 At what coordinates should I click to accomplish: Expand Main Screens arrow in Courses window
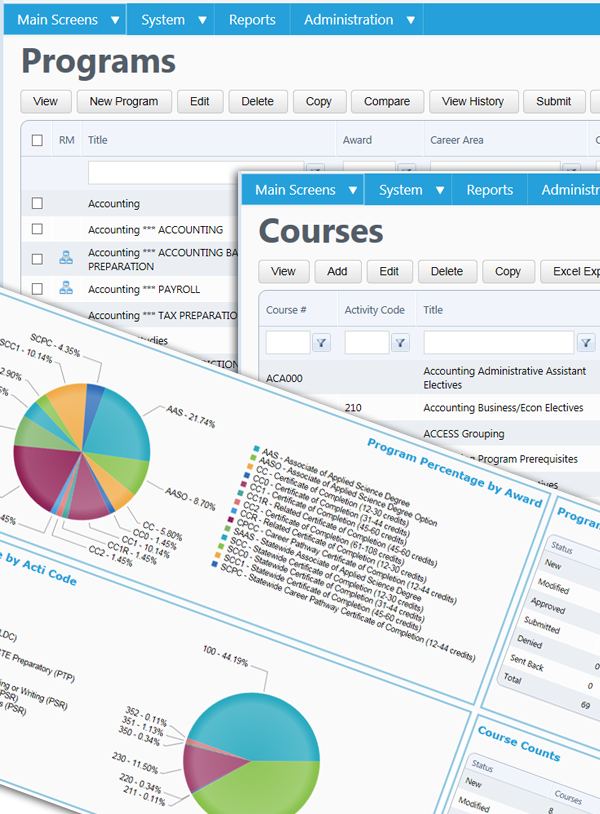coord(353,191)
